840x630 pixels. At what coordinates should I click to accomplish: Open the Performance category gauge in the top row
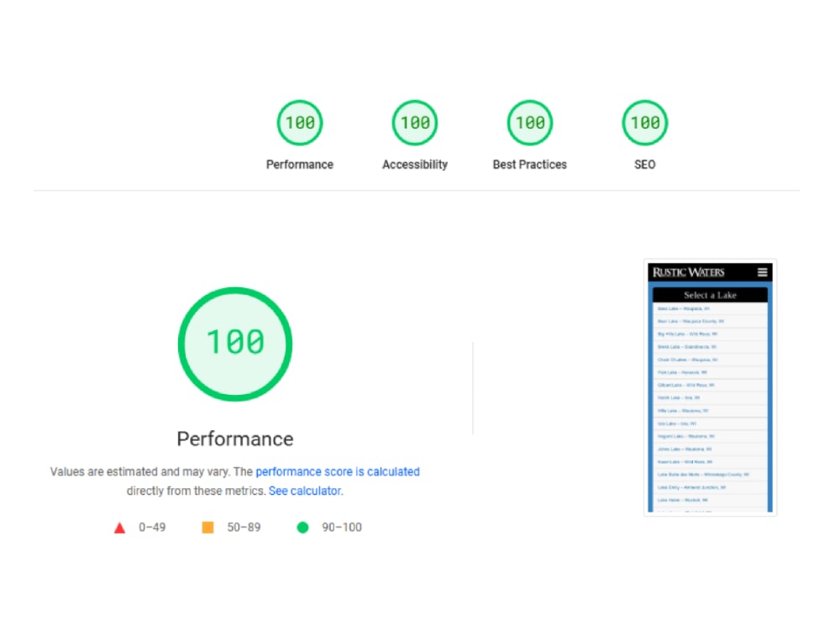point(300,123)
